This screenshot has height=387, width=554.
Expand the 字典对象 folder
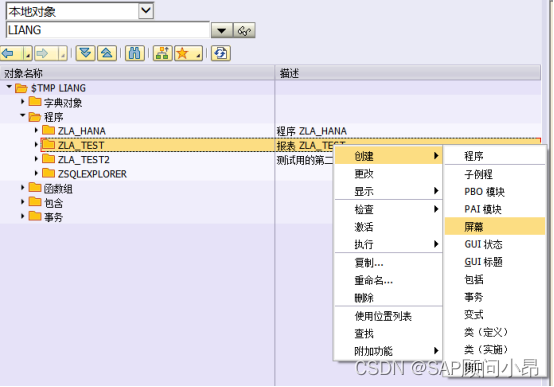(x=23, y=102)
